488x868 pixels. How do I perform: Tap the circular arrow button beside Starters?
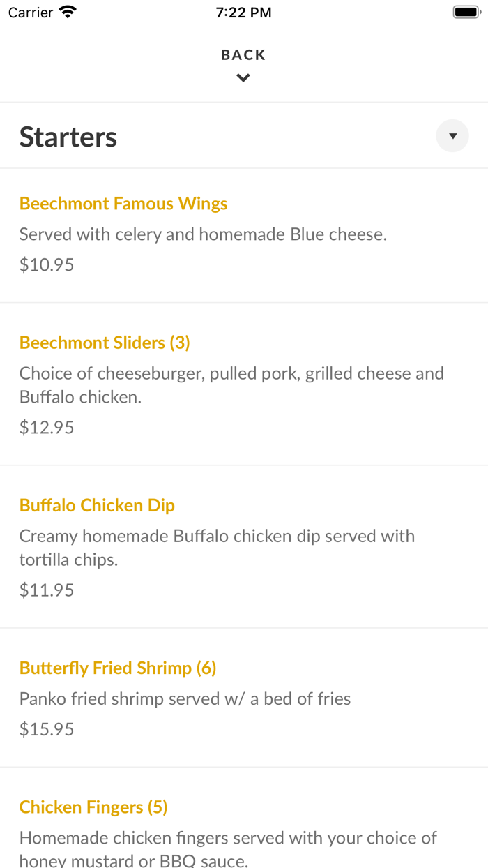pos(452,135)
